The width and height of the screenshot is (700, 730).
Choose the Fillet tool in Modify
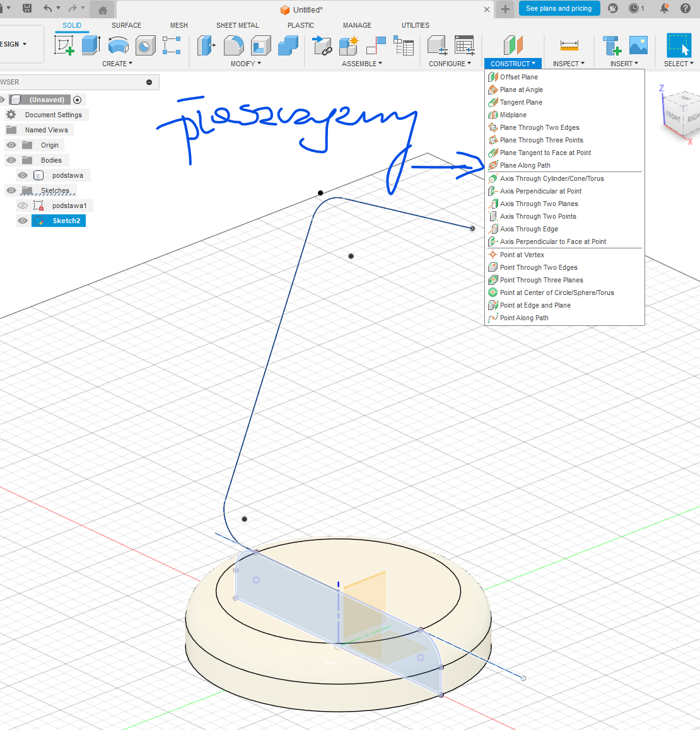pos(233,45)
